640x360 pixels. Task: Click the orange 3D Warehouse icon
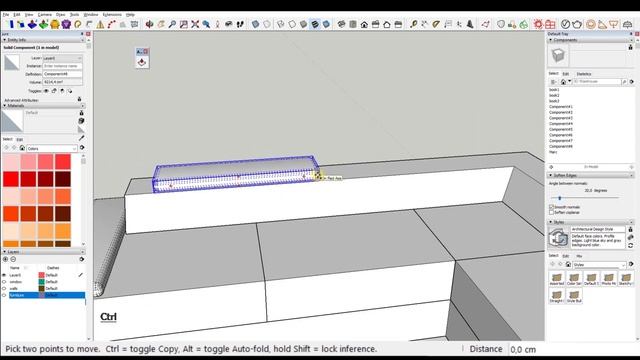pyautogui.click(x=55, y=24)
